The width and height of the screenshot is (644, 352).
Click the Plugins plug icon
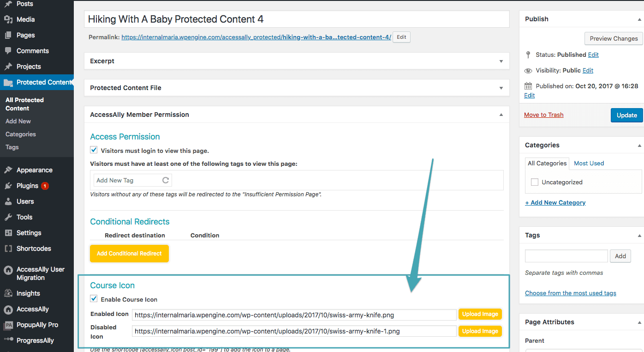pos(8,186)
